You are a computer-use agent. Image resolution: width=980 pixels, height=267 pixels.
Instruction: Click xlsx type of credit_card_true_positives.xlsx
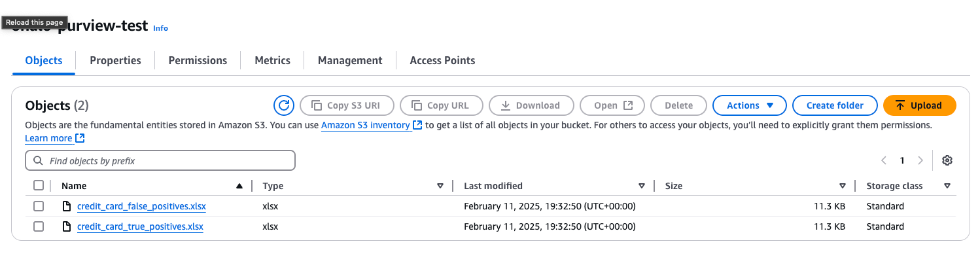[270, 227]
